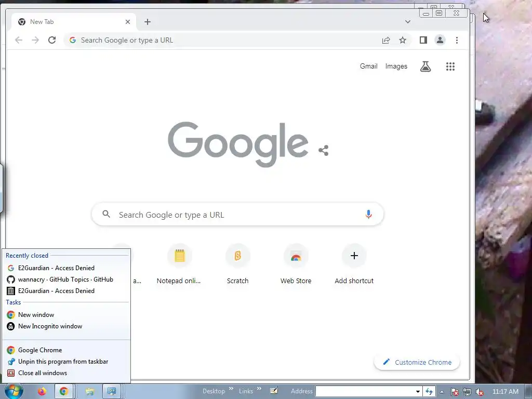This screenshot has height=399, width=532.
Task: Focus the Google search box
Action: coord(237,215)
